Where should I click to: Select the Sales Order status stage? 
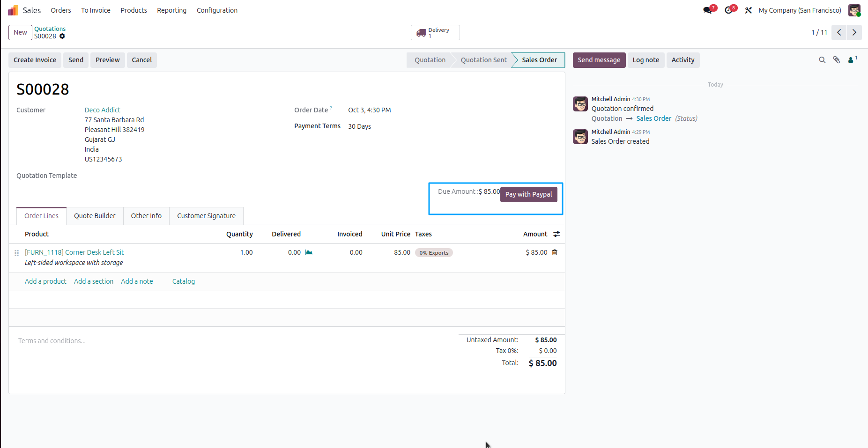[x=539, y=60]
